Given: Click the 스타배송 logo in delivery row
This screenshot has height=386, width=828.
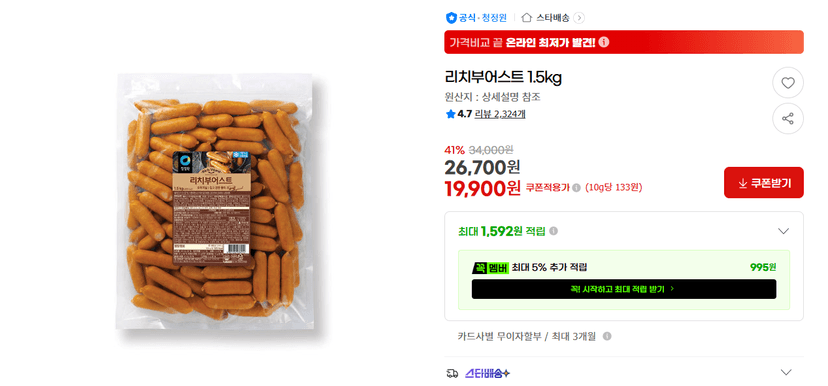Looking at the screenshot, I should tap(487, 373).
